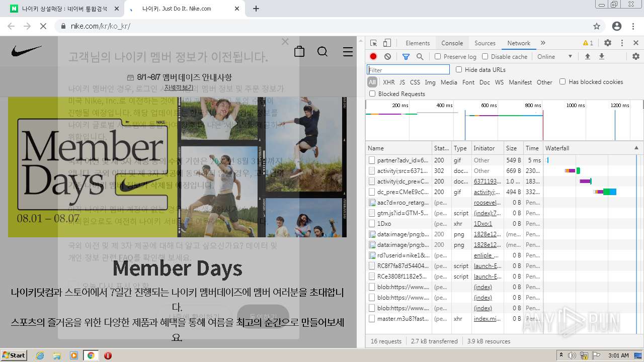
Task: Open the Nike hamburger menu
Action: [348, 51]
